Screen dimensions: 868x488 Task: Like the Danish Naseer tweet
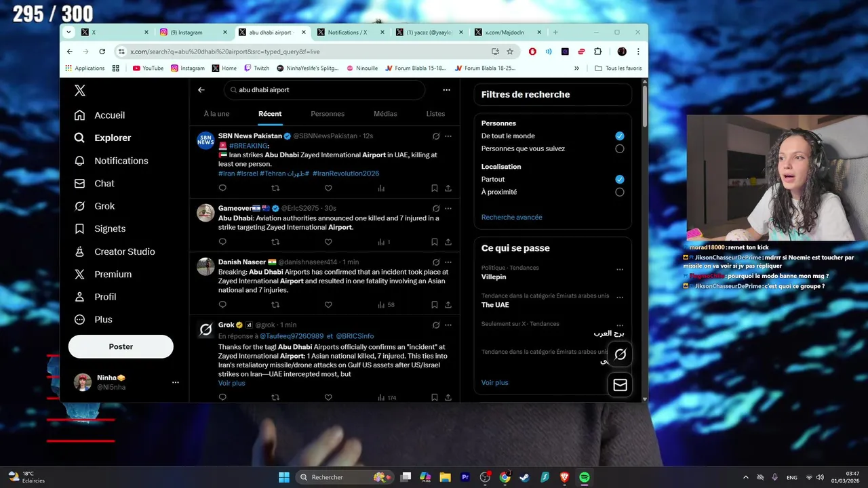coord(328,305)
